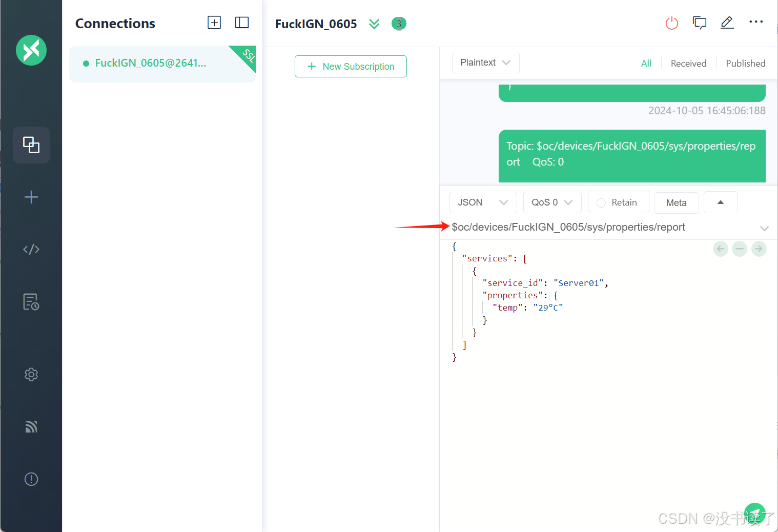Open the new window icon in header

click(x=700, y=23)
